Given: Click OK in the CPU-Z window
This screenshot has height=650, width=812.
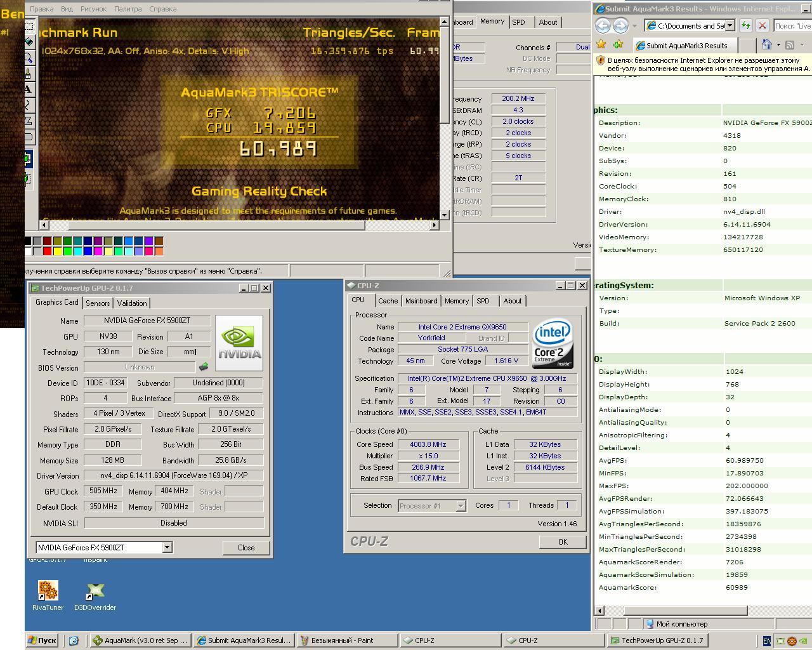Looking at the screenshot, I should coord(563,541).
